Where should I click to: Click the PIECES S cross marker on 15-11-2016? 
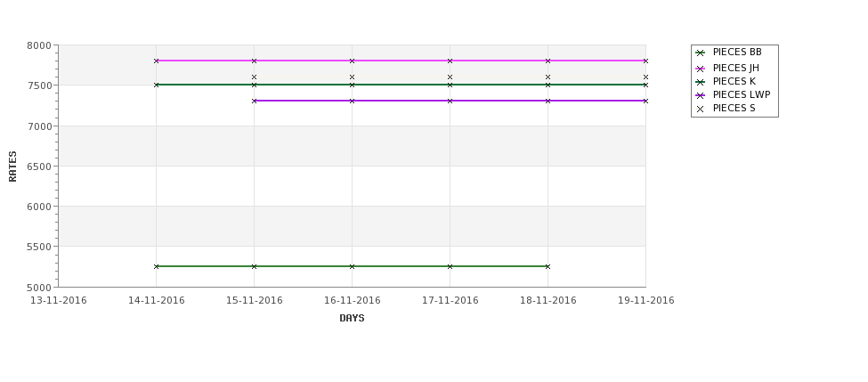click(254, 77)
